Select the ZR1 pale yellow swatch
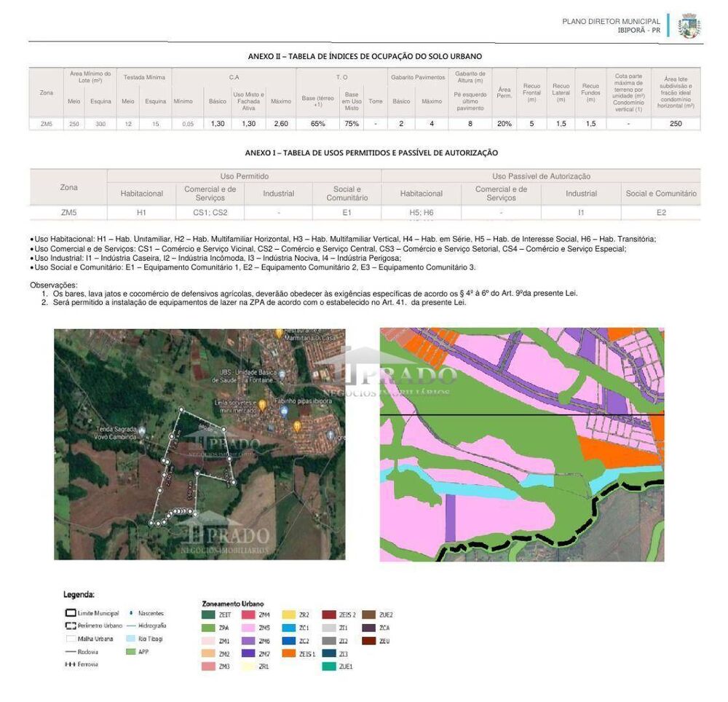728x702 pixels. coord(248,666)
